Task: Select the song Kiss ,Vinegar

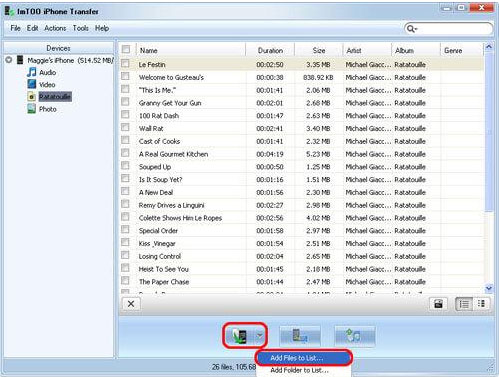Action: pos(157,244)
